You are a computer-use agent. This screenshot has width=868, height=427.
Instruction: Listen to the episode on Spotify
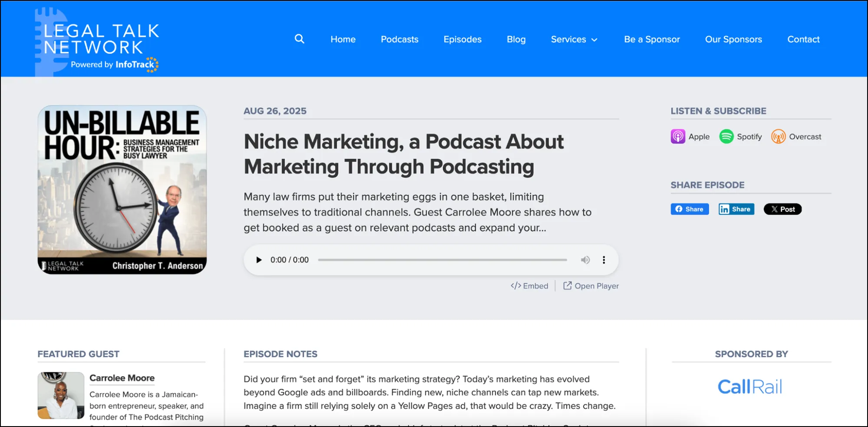[x=741, y=136]
